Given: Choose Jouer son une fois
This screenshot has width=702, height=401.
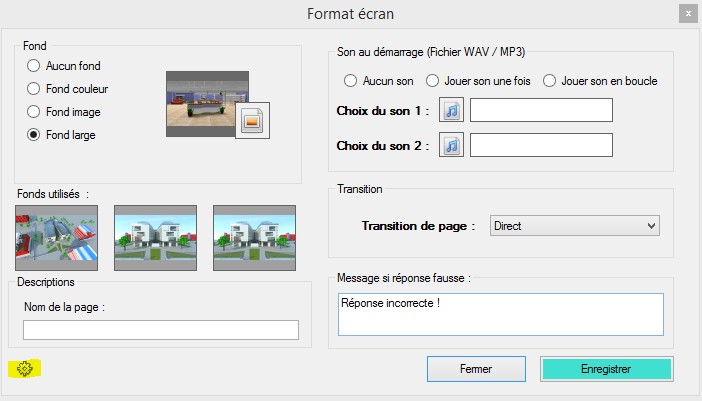Looking at the screenshot, I should tap(433, 80).
